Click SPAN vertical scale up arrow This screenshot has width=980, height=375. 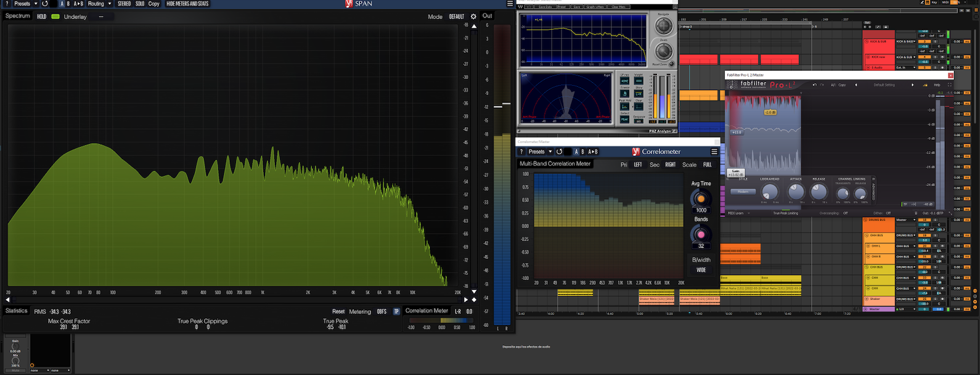[x=474, y=26]
